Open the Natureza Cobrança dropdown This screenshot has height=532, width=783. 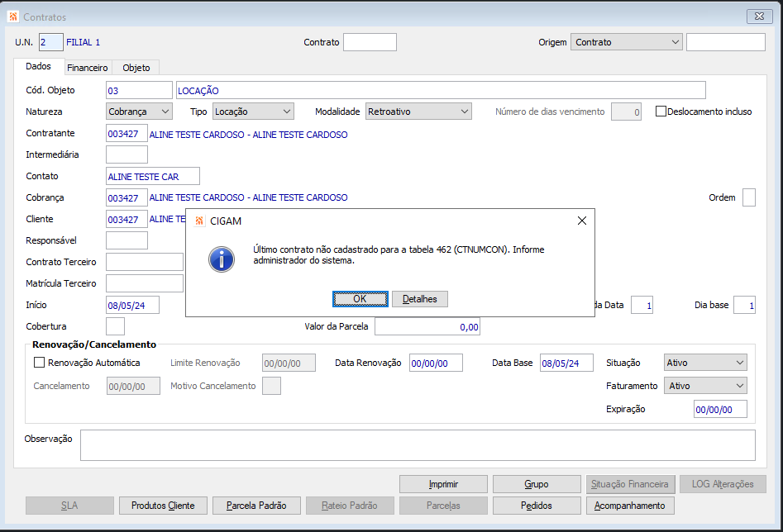140,112
